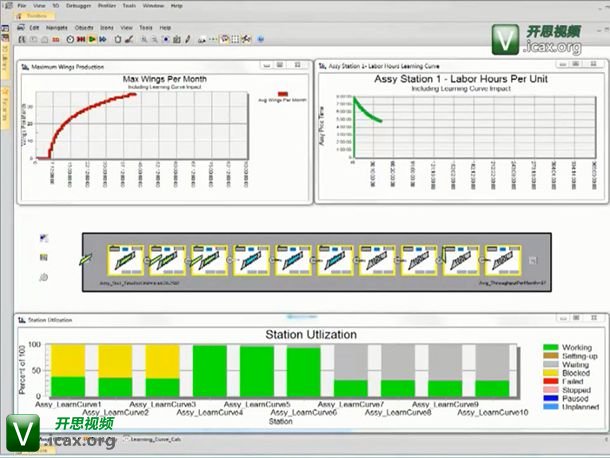
Task: Click the Station Utlization chart title
Action: click(311, 335)
